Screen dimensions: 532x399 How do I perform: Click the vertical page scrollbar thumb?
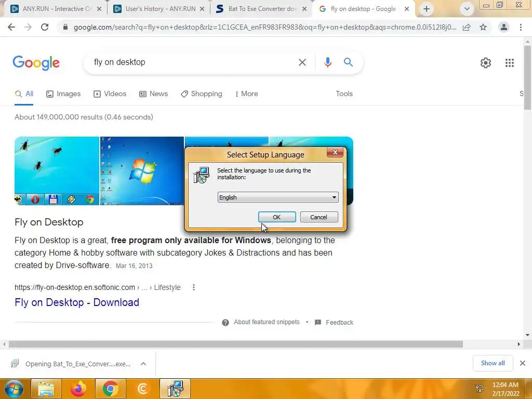pyautogui.click(x=527, y=78)
